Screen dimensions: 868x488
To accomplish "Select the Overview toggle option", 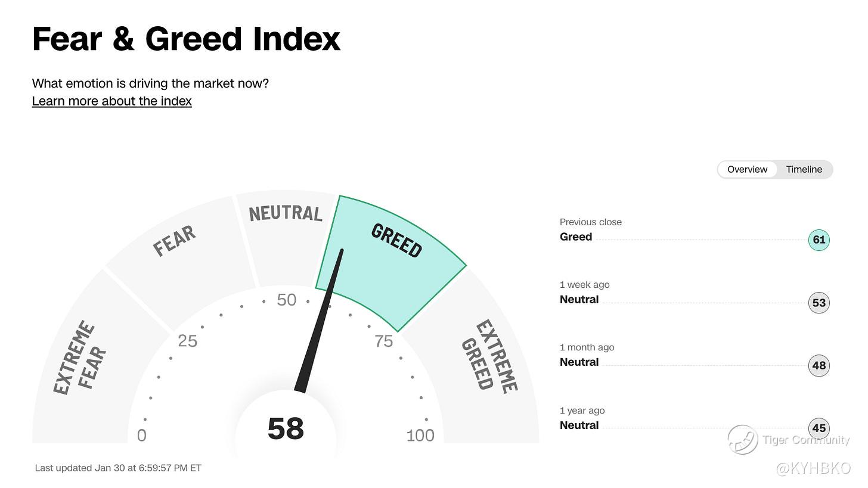I will (747, 169).
